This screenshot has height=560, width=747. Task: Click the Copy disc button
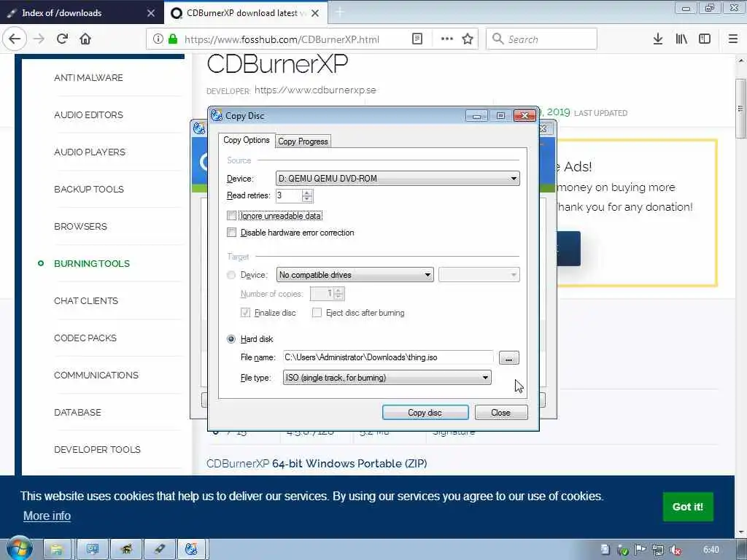click(x=425, y=413)
